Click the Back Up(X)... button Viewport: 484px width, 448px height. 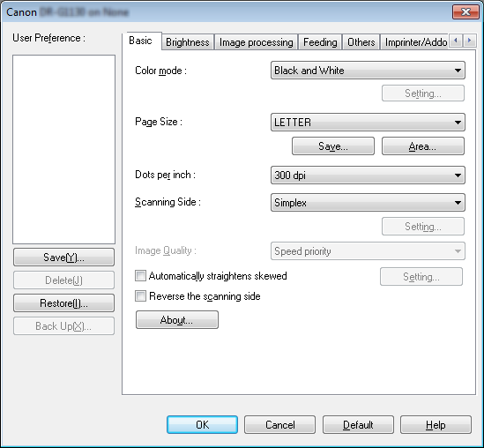(63, 326)
